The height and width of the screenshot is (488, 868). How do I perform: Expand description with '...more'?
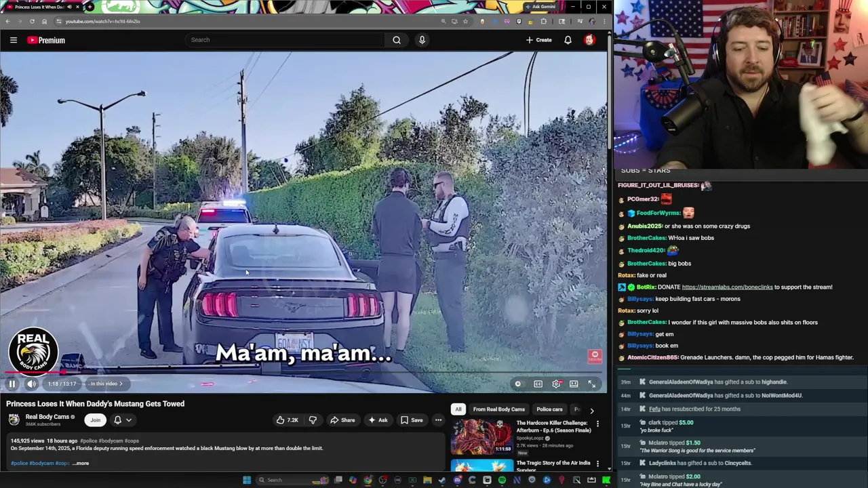(81, 464)
